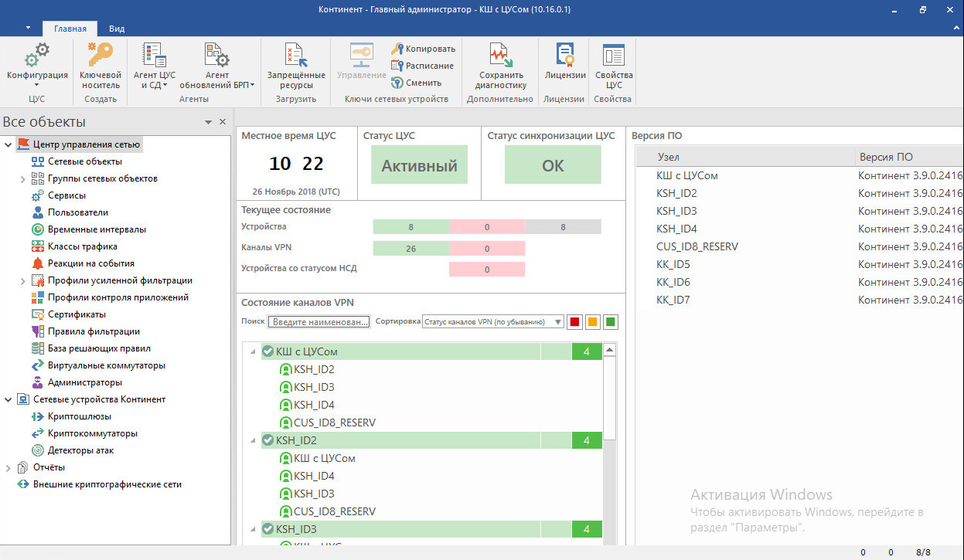Click the gray Устройства count 8
Screen dimensions: 964x560
(563, 227)
